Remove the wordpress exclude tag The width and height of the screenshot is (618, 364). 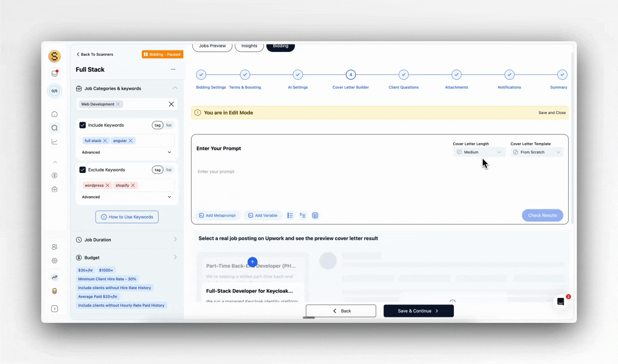pos(108,185)
